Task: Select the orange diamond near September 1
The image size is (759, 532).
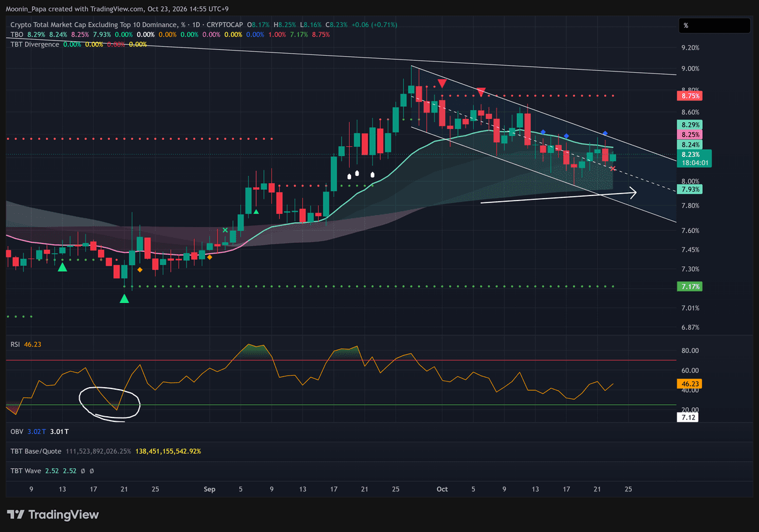Action: pos(210,257)
